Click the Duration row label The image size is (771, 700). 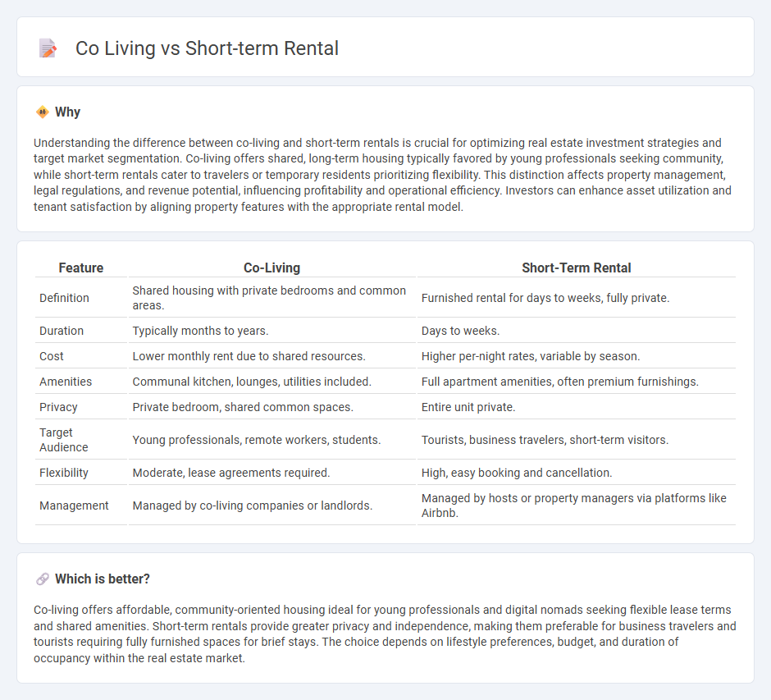(62, 331)
